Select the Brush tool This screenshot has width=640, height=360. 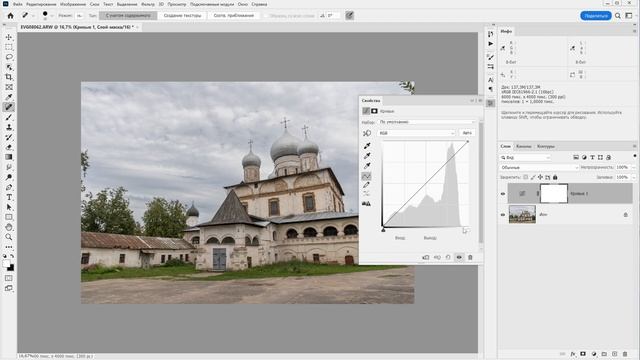[9, 117]
